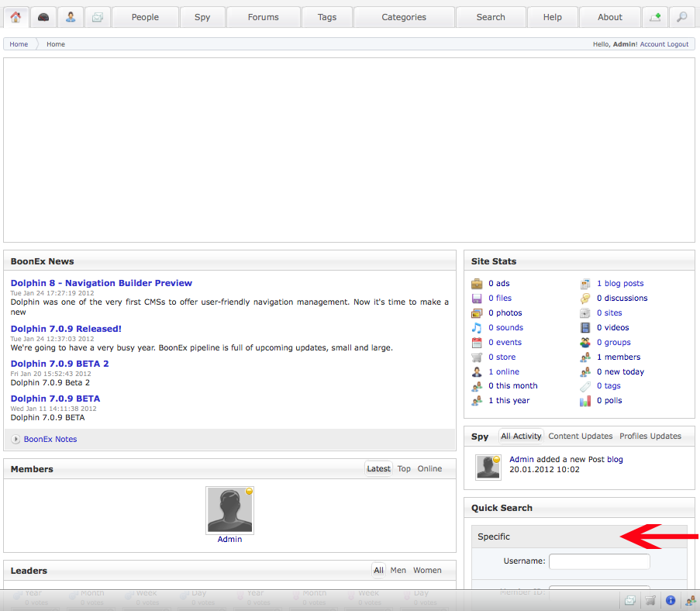Click the blue info icon in bottom bar

pos(671,600)
